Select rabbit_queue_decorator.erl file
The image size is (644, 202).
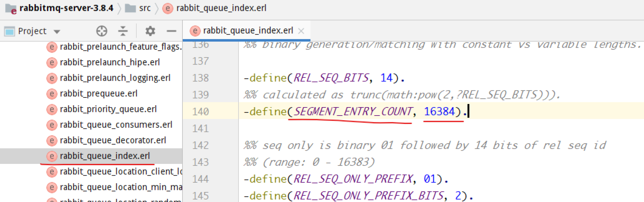[x=113, y=140]
